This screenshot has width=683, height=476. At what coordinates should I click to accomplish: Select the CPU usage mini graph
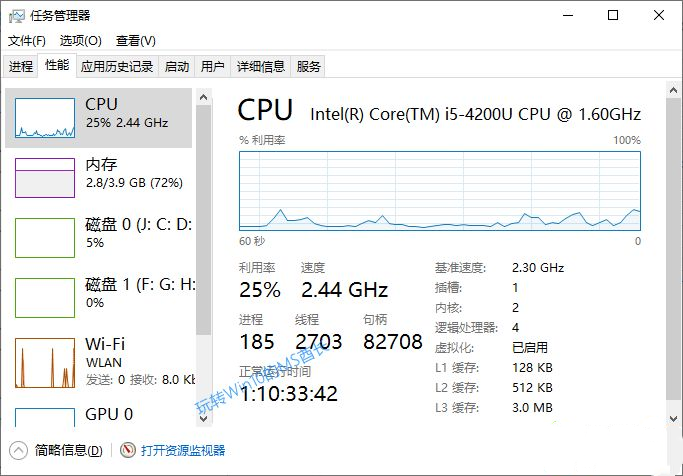click(45, 118)
